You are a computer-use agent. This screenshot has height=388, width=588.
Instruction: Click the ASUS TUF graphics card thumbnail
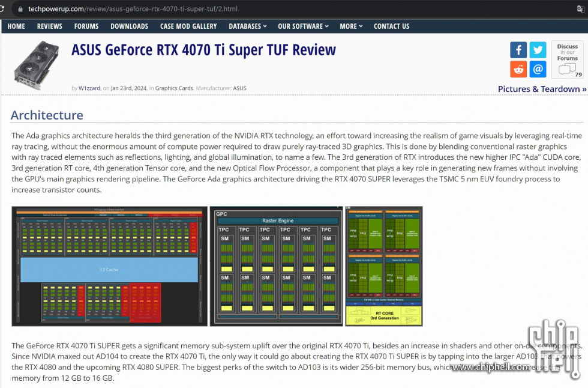click(37, 64)
